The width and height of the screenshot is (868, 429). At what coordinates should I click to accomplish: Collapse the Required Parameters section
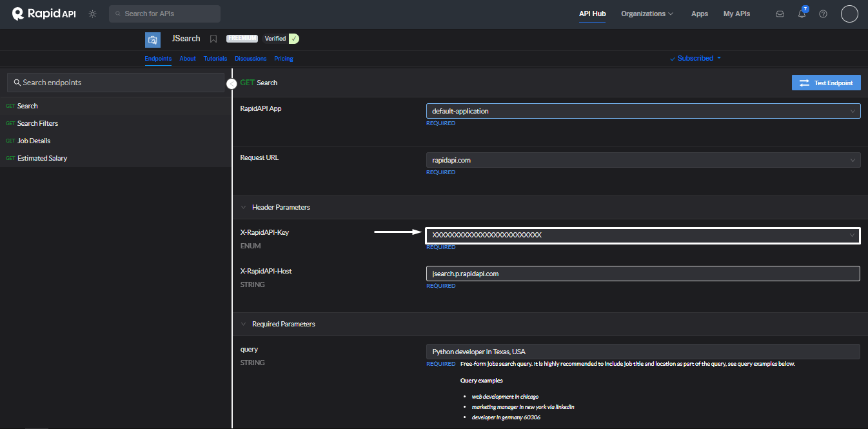[x=244, y=324]
